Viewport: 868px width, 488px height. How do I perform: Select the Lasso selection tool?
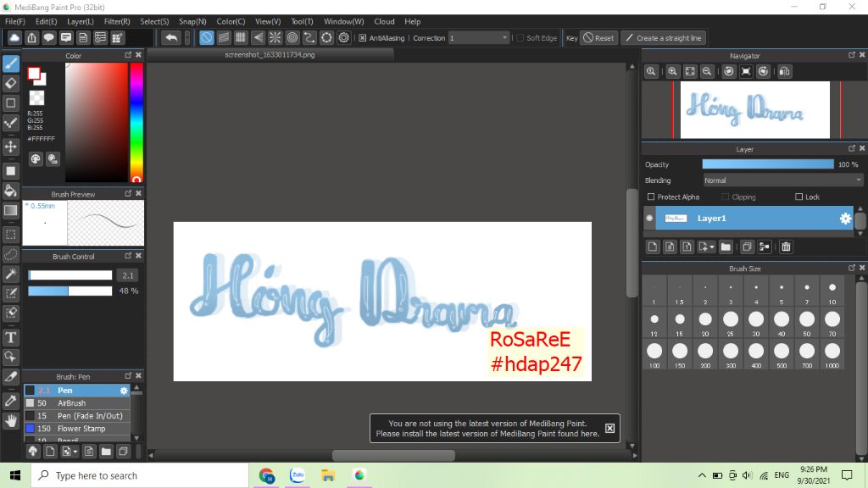(x=10, y=254)
